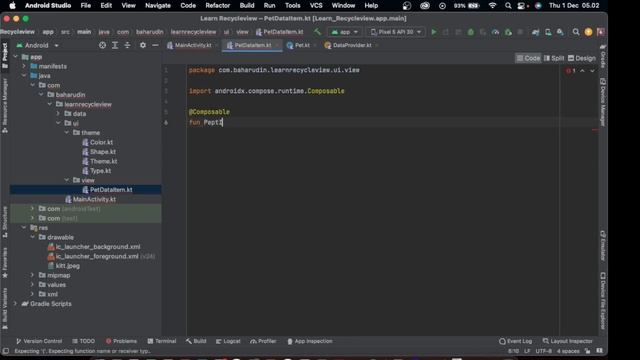Select kitt.jpeg in drawable folder
This screenshot has height=360, width=640.
68,266
